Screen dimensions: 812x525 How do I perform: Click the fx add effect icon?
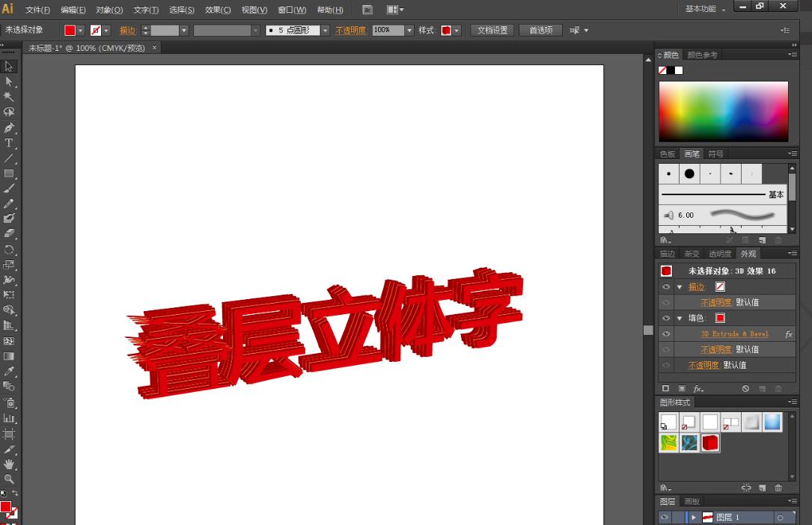(698, 388)
